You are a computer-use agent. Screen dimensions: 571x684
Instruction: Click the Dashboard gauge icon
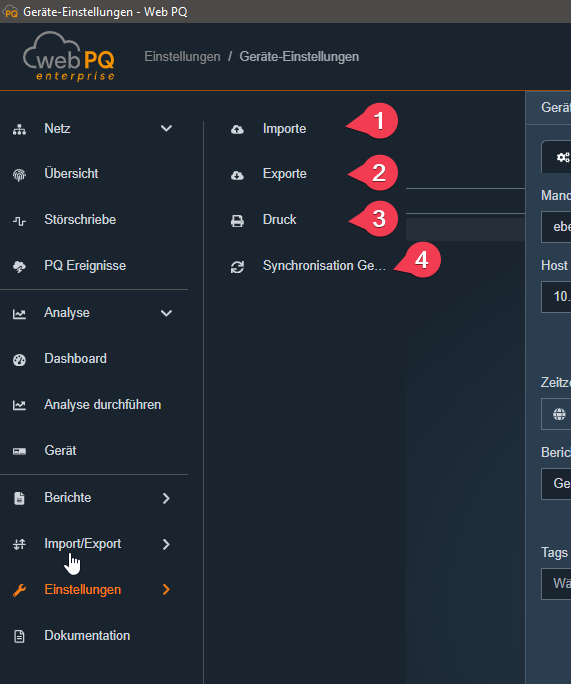[19, 360]
